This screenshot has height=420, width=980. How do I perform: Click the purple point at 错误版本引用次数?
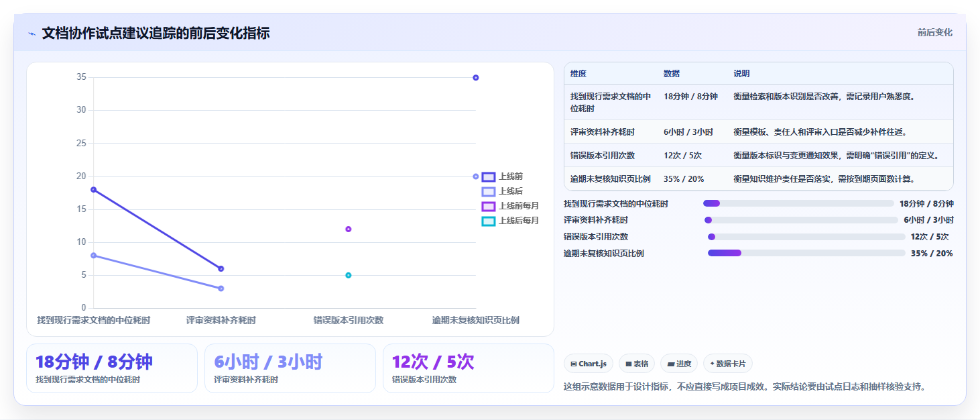pos(349,229)
